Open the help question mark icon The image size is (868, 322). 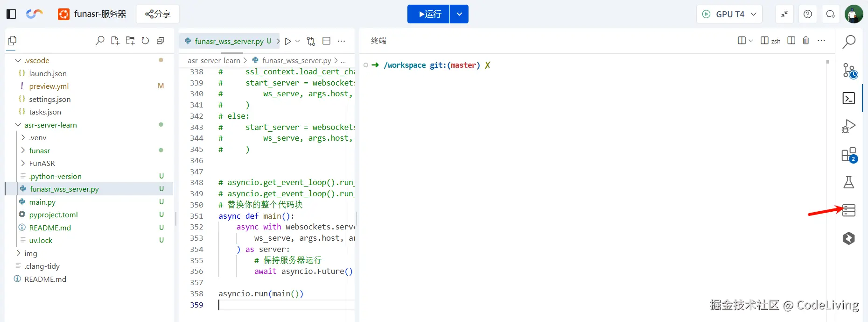(x=808, y=14)
